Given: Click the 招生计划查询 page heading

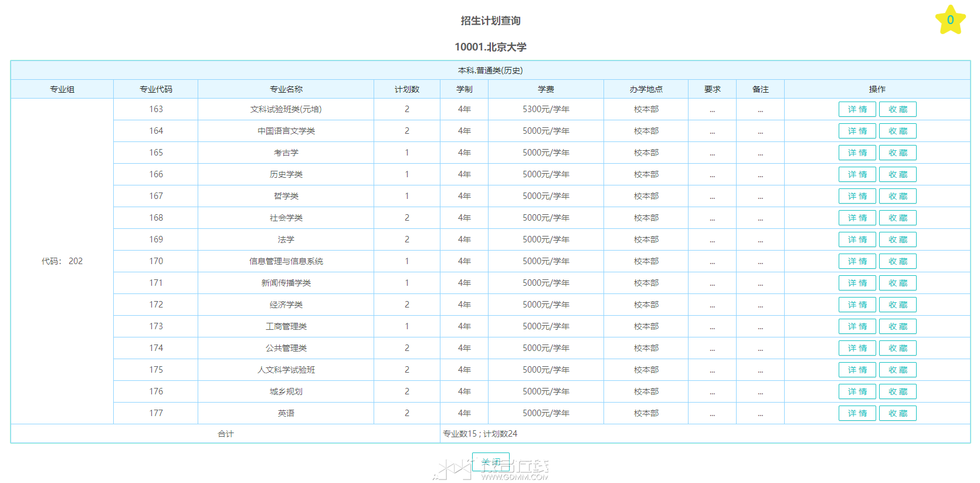Looking at the screenshot, I should click(490, 21).
